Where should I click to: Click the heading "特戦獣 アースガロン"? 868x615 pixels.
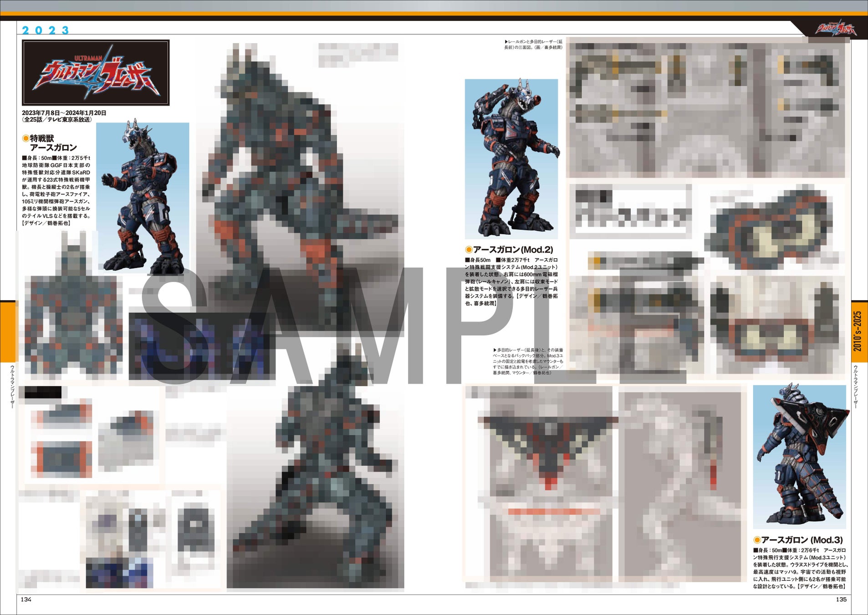50,143
